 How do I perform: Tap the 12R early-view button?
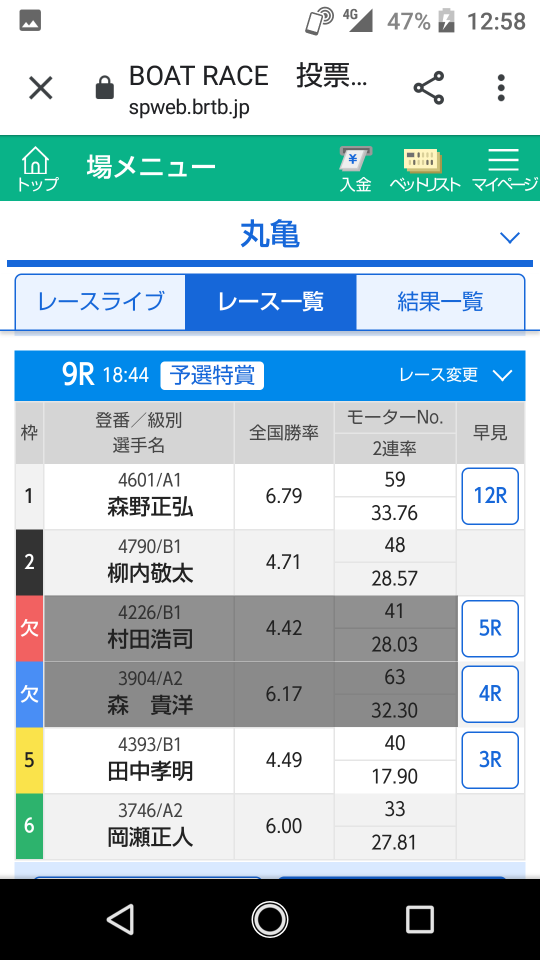(x=490, y=497)
